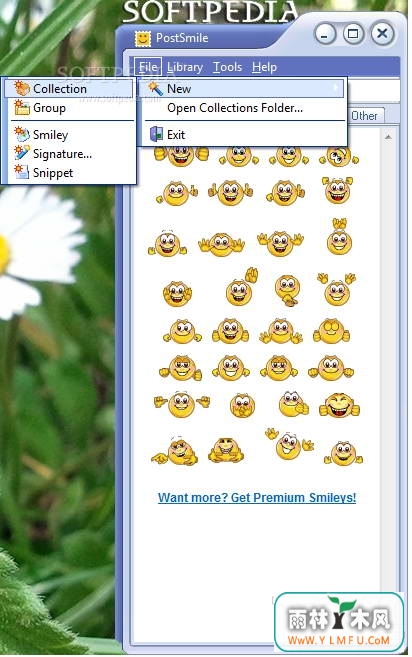Click the scrollbar up arrow

[x=388, y=137]
